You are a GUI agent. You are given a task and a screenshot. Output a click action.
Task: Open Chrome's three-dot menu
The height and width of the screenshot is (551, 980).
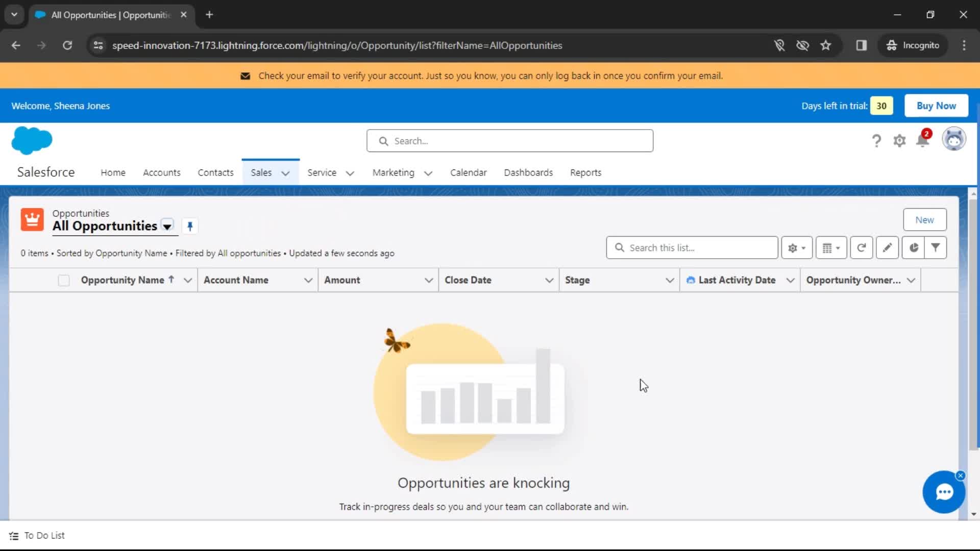pyautogui.click(x=964, y=45)
